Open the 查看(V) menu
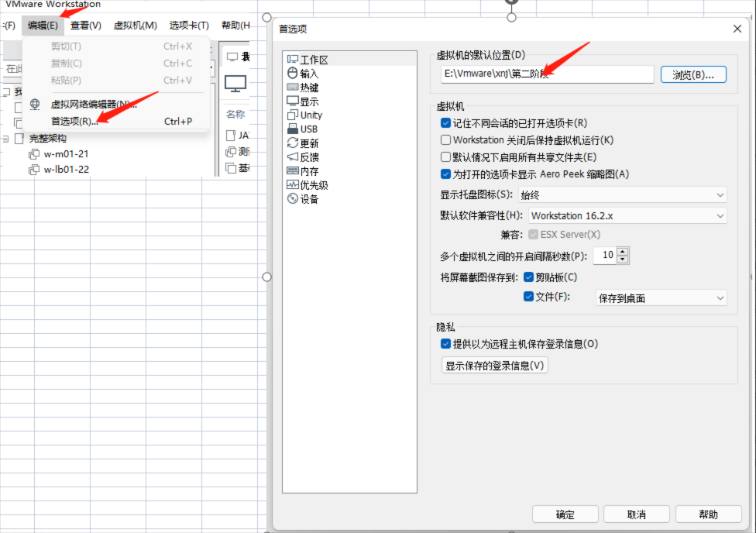This screenshot has width=756, height=533. [86, 25]
